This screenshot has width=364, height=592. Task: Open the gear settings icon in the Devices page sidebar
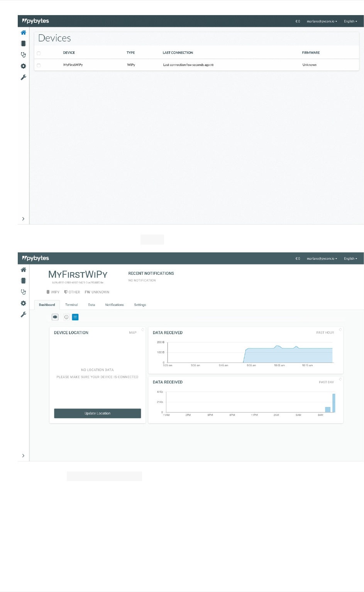pyautogui.click(x=23, y=66)
